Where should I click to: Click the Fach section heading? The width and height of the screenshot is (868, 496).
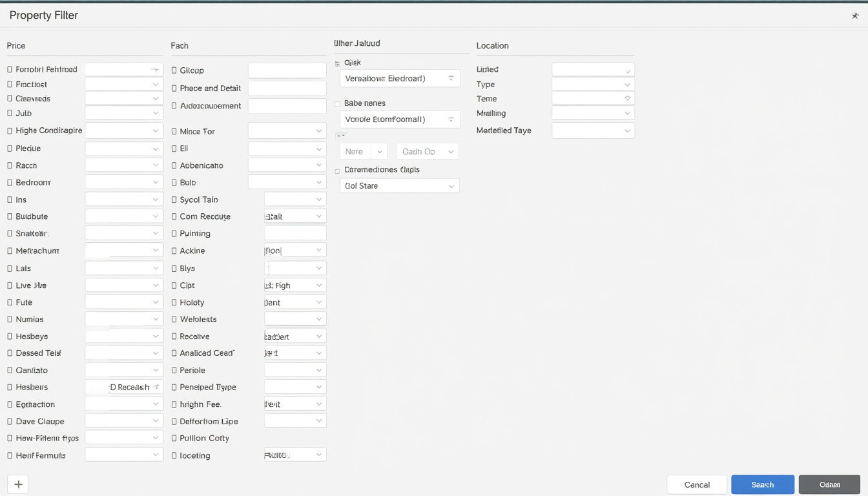tap(180, 46)
